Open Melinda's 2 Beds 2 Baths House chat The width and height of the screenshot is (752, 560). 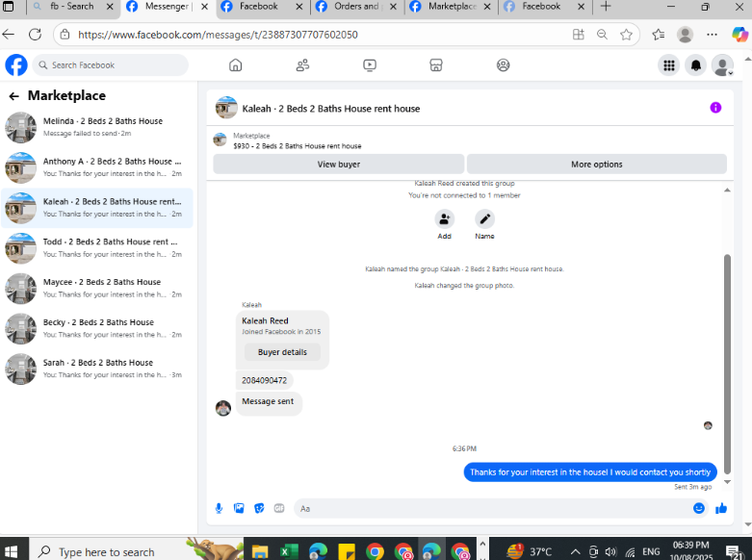pyautogui.click(x=97, y=128)
